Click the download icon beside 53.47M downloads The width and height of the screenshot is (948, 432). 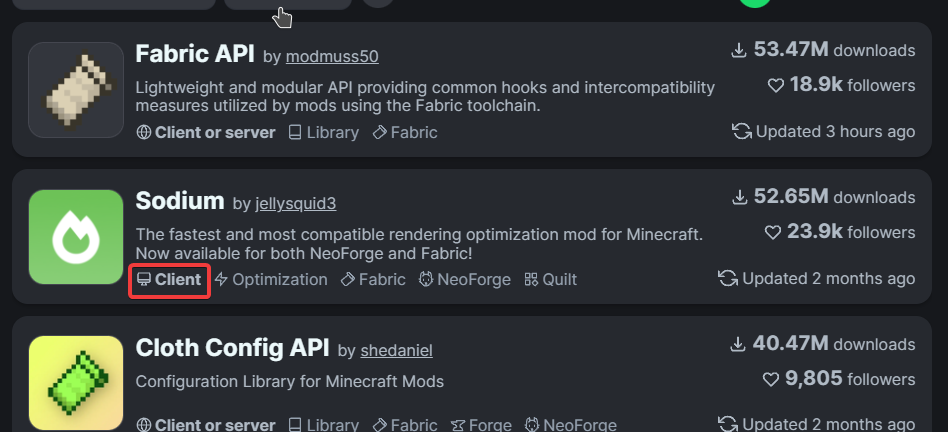(x=740, y=50)
